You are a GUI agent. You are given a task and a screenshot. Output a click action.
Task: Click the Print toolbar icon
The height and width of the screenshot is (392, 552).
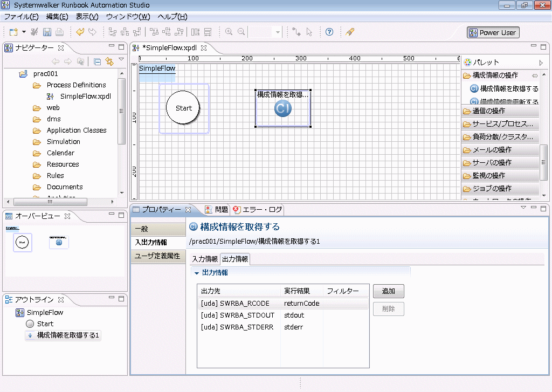point(59,32)
